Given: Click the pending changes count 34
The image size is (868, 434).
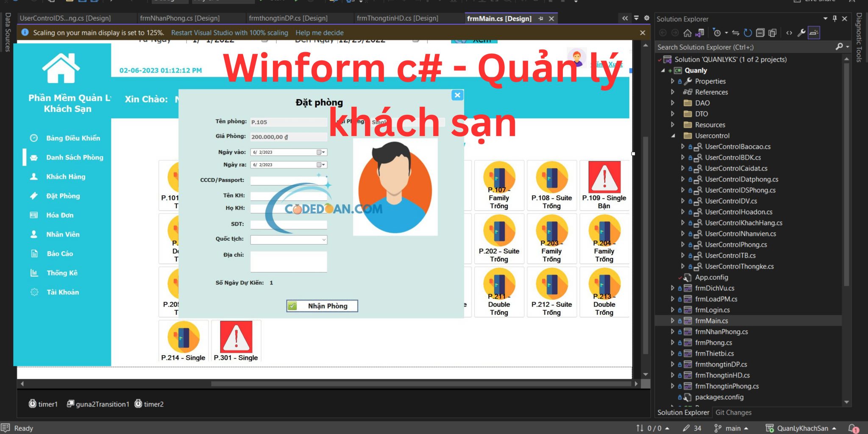Looking at the screenshot, I should pos(693,428).
